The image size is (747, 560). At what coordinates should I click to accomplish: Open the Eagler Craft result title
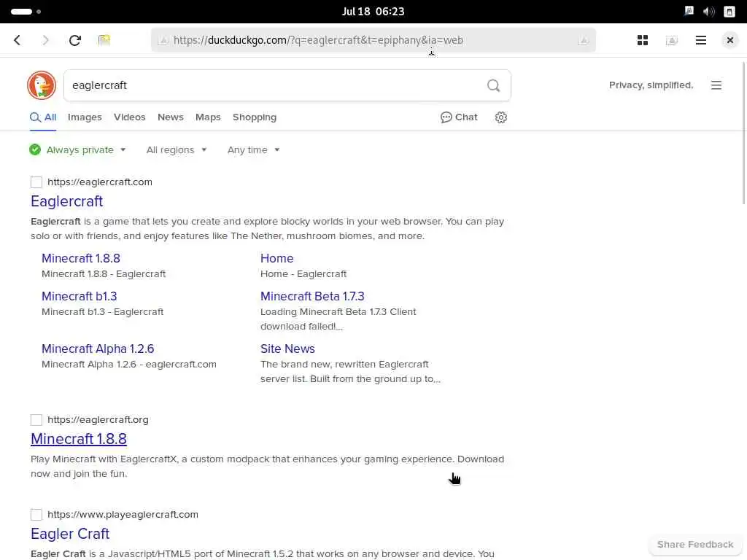(70, 533)
